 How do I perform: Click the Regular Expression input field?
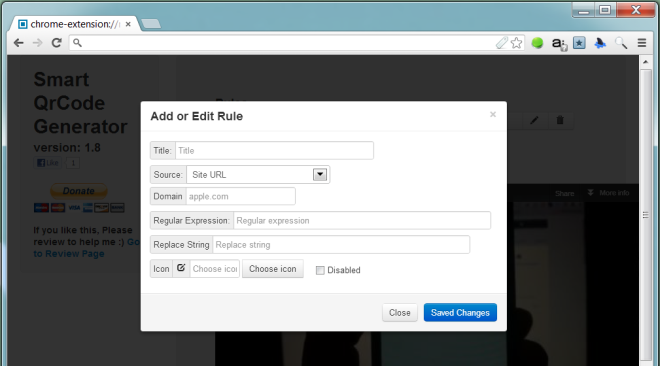[x=362, y=220]
